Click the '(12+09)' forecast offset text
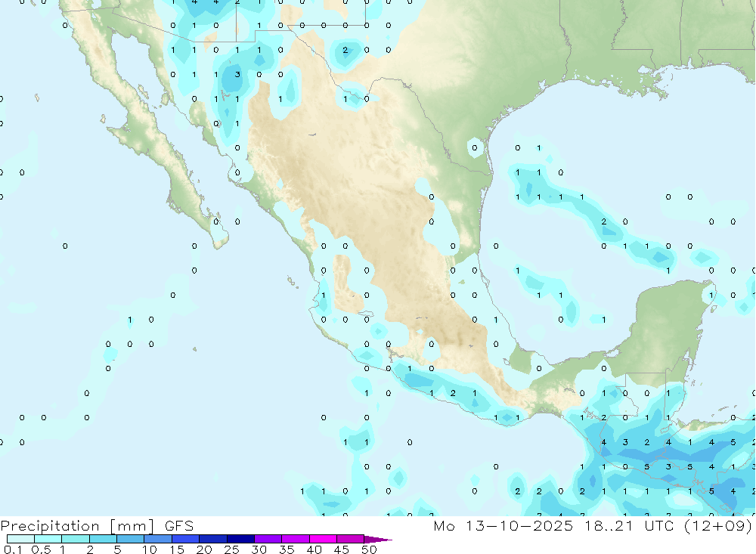Screen dimensions: 756x554 pyautogui.click(x=718, y=525)
